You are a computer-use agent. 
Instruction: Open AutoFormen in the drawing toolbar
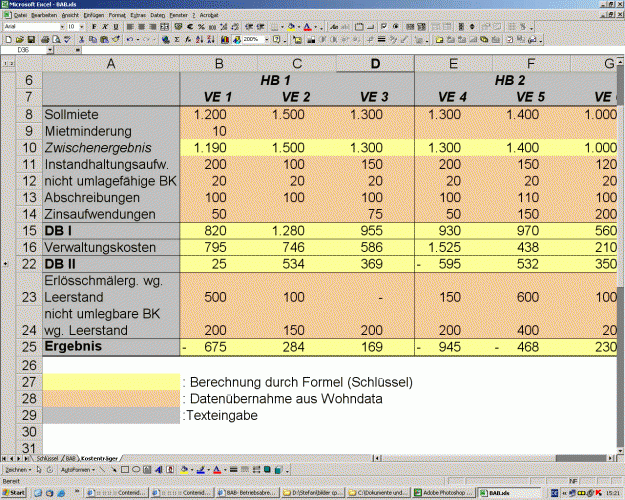(76, 468)
